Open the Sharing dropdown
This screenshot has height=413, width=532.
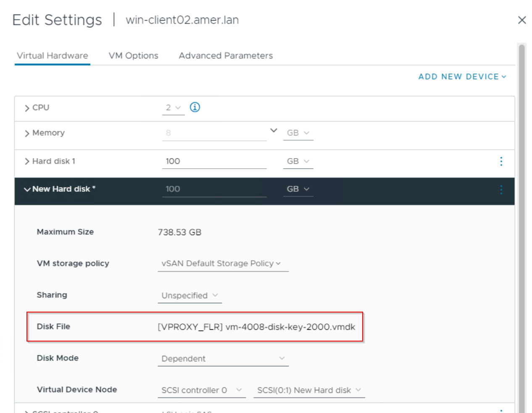pos(189,295)
